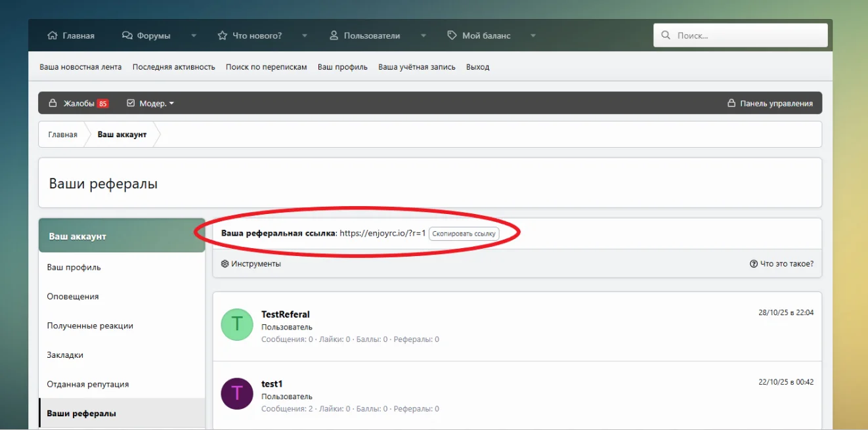Open the TestReferal user profile link
868x430 pixels.
tap(286, 314)
